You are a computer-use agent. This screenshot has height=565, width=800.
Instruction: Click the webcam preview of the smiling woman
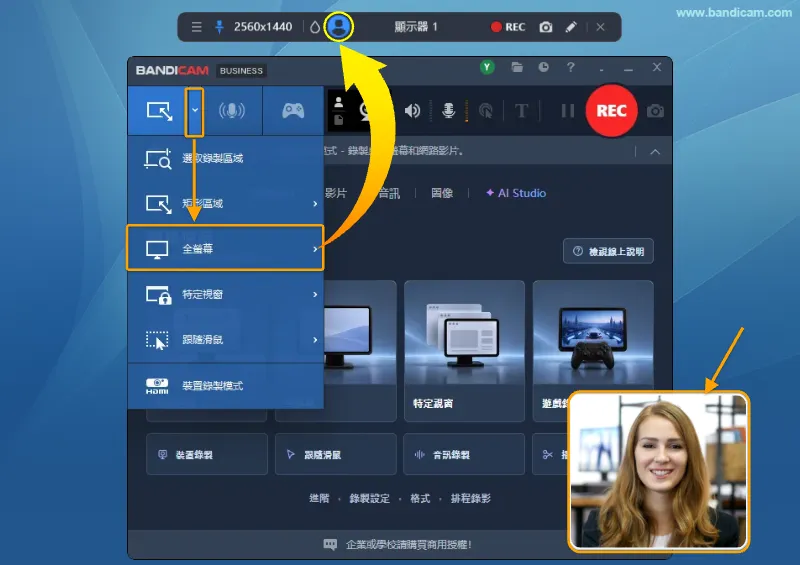[x=658, y=471]
